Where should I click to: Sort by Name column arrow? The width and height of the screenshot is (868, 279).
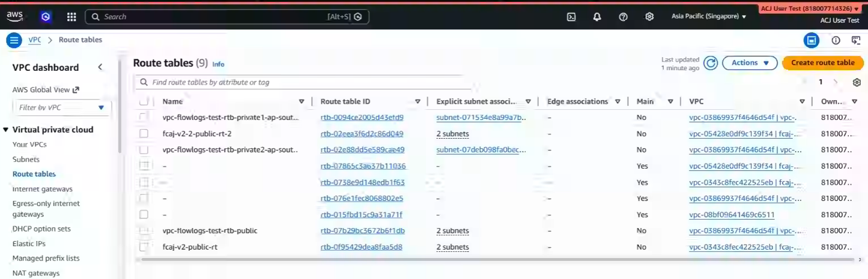tap(302, 102)
